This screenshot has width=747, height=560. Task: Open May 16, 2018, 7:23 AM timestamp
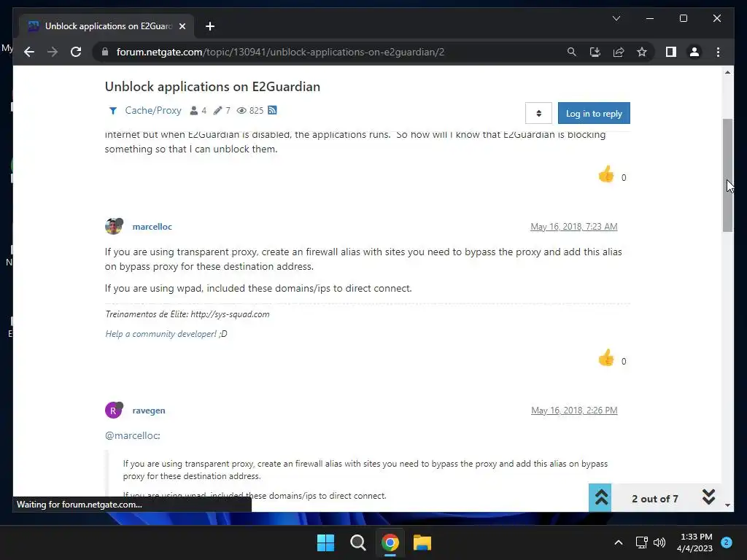pyautogui.click(x=573, y=227)
